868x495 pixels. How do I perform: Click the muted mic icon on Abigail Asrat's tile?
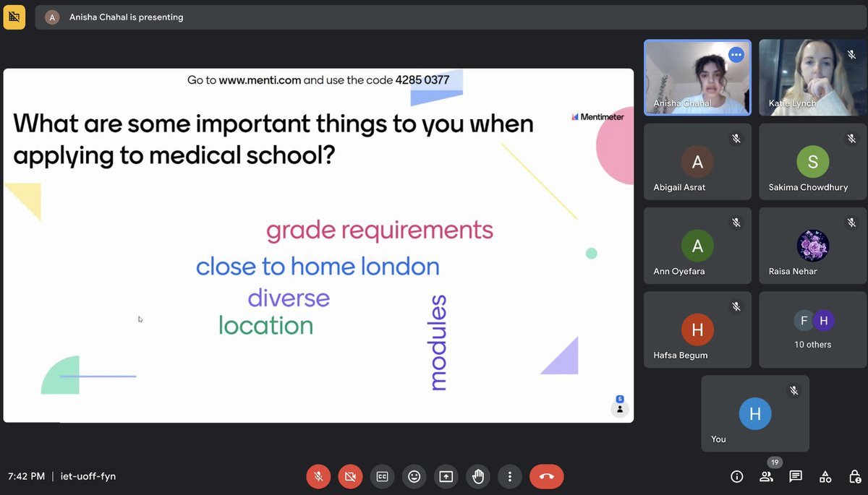tap(736, 139)
